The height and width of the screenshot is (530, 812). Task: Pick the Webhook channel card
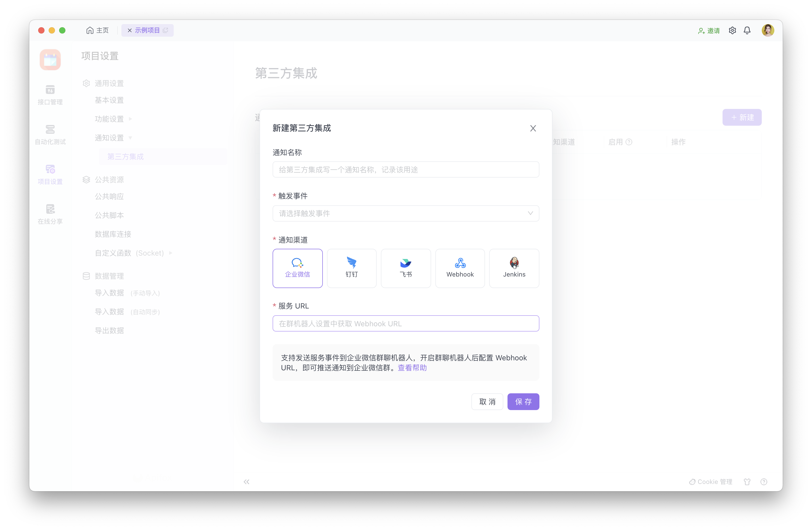(x=460, y=268)
